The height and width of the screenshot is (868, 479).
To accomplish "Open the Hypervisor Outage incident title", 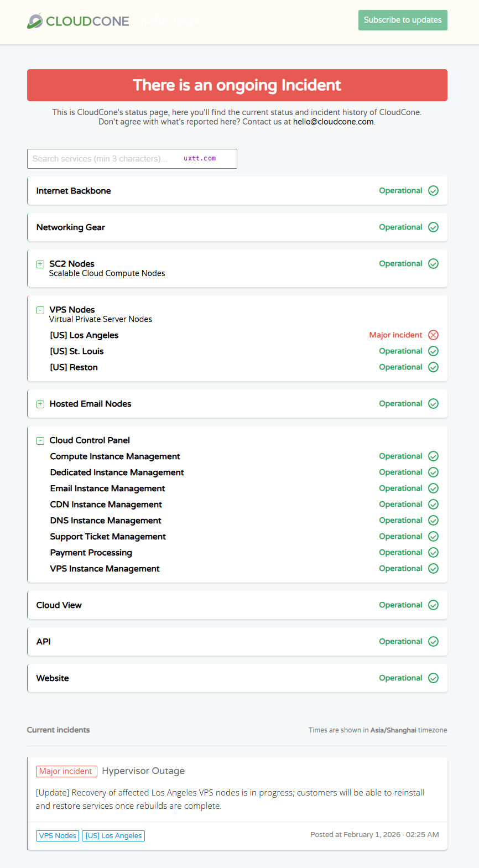I will (x=143, y=771).
